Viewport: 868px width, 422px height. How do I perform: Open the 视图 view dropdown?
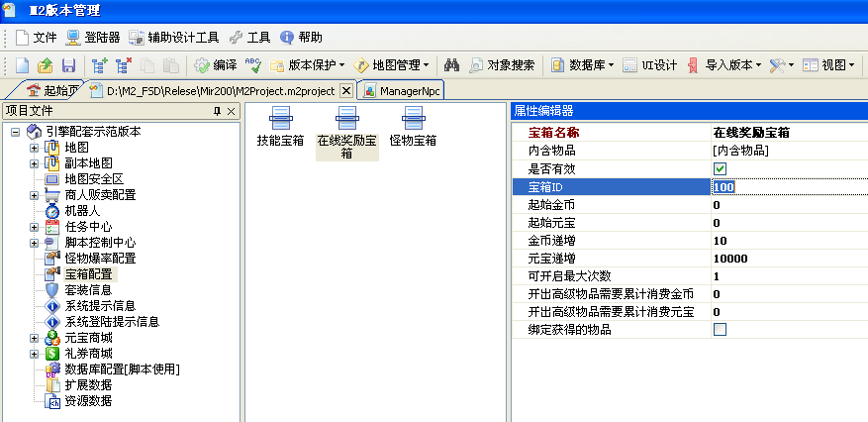(828, 65)
